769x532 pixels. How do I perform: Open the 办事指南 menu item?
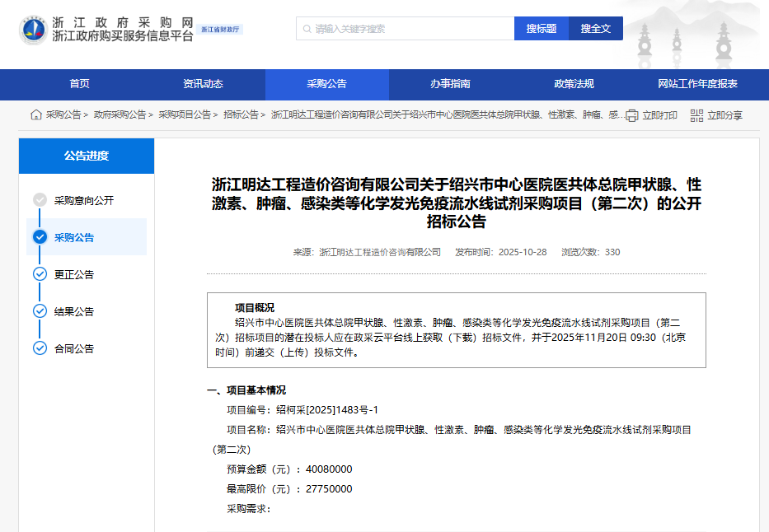click(450, 84)
